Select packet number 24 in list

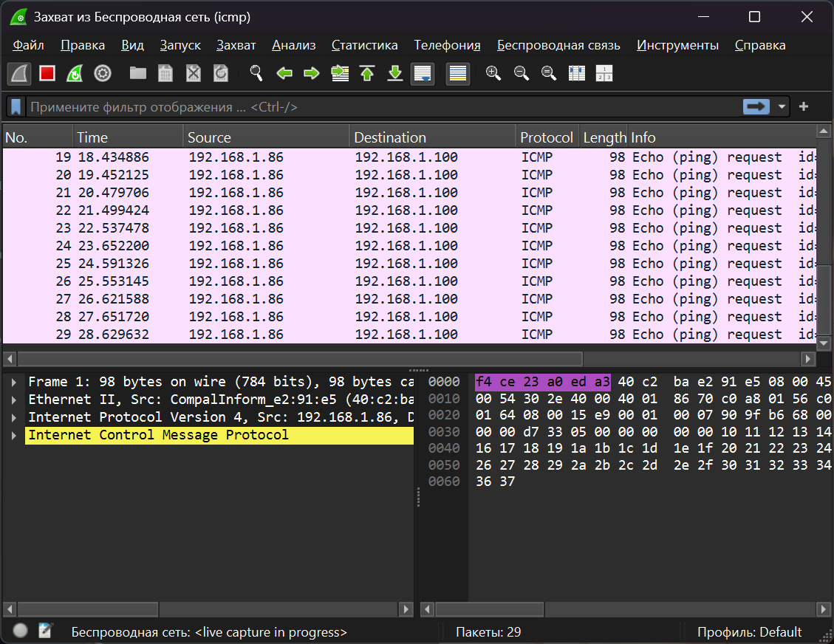[295, 246]
